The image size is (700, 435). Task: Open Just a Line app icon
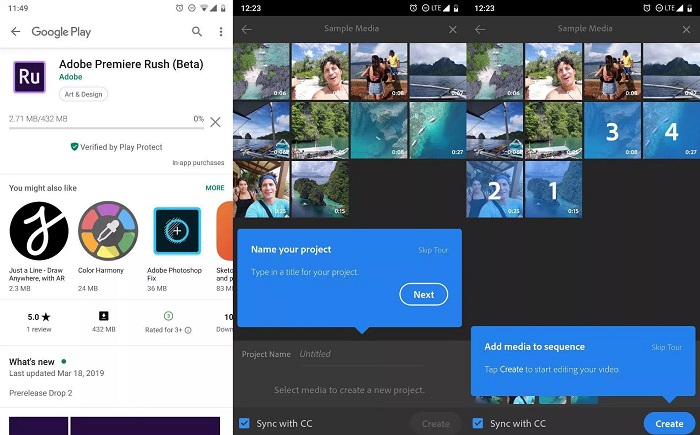(39, 231)
